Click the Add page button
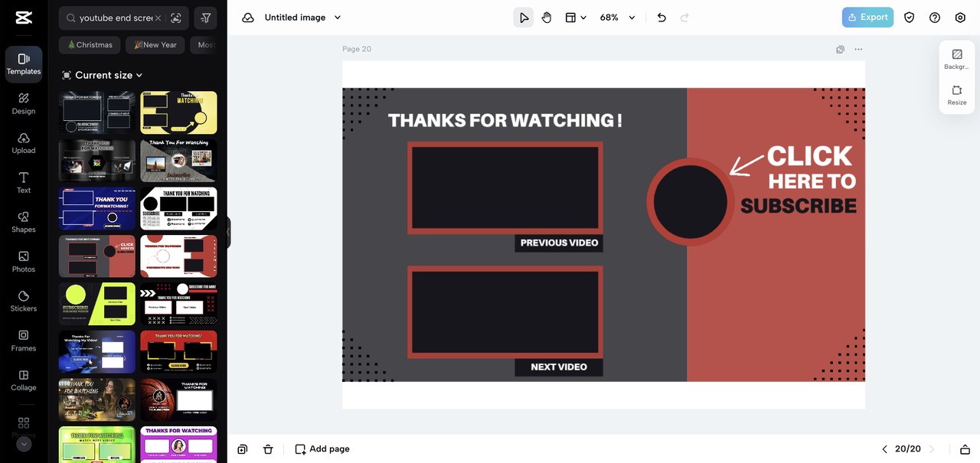Image resolution: width=980 pixels, height=463 pixels. tap(322, 449)
